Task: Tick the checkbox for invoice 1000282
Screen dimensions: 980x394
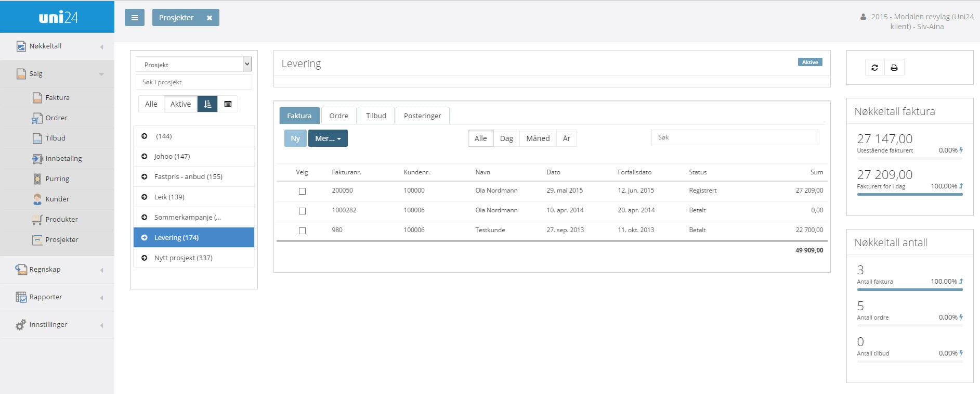Action: (302, 211)
